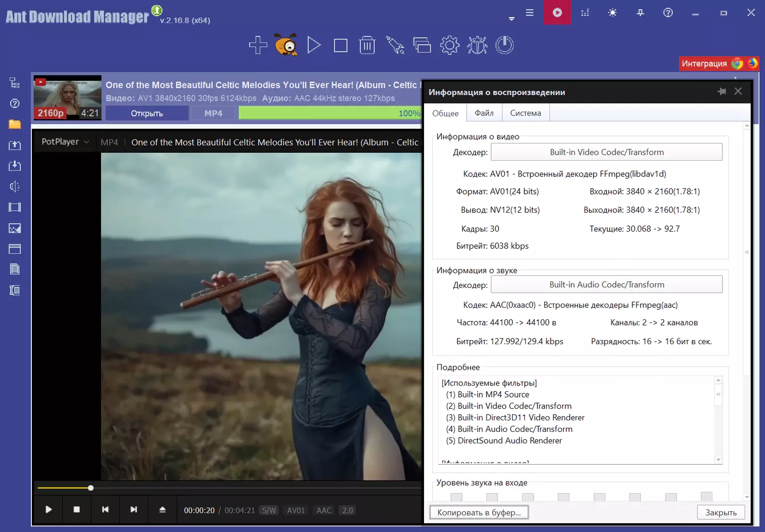Toggle the brightness theme icon in title bar
The height and width of the screenshot is (532, 765).
click(x=612, y=13)
